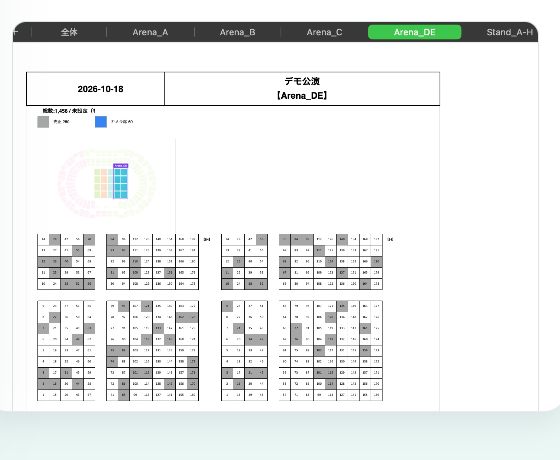Viewport: 560px width, 460px height.
Task: Click the plus icon left of 全体
Action: [16, 32]
